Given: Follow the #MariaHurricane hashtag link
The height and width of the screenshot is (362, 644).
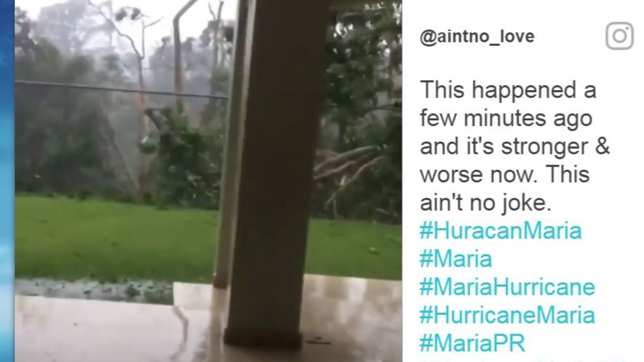Looking at the screenshot, I should [x=507, y=287].
